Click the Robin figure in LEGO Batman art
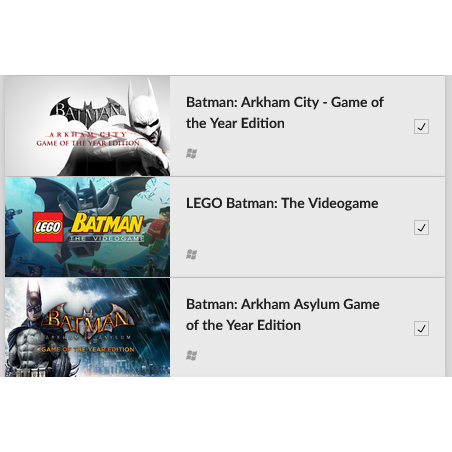This screenshot has height=452, width=452. [x=156, y=230]
